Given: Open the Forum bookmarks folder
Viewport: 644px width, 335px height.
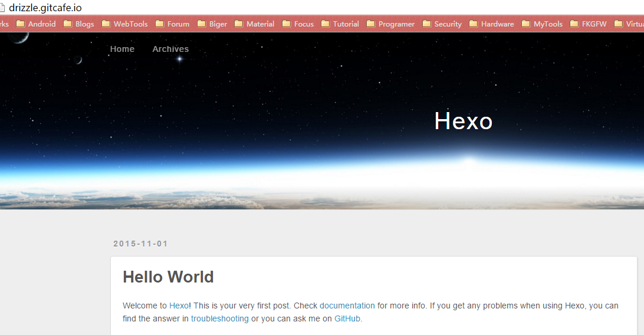Looking at the screenshot, I should pyautogui.click(x=172, y=24).
